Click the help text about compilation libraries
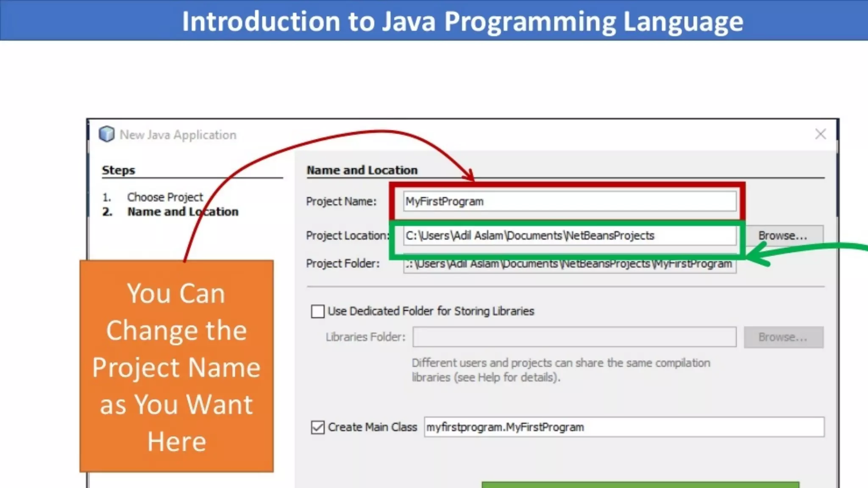This screenshot has width=868, height=488. point(560,370)
